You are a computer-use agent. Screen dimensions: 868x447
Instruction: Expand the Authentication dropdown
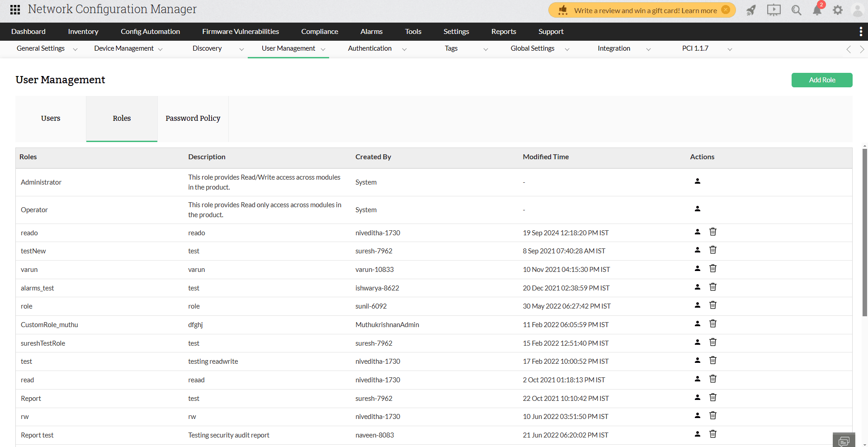pyautogui.click(x=405, y=49)
